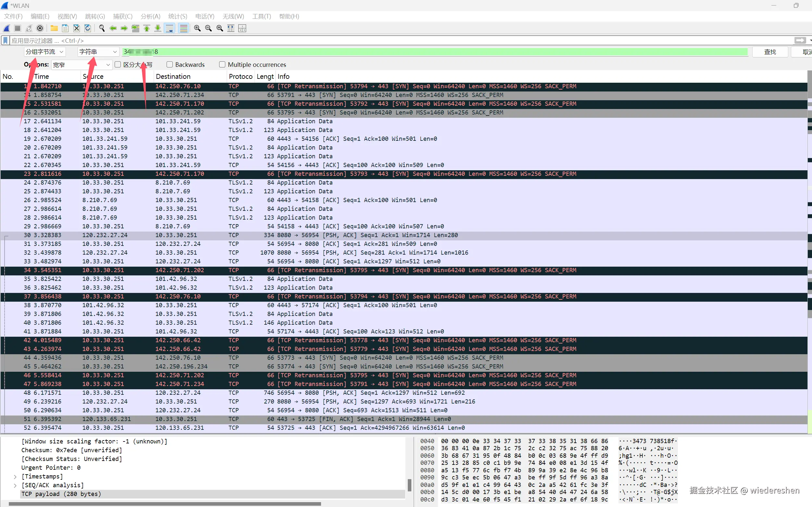Click the 查找 find button

(770, 52)
